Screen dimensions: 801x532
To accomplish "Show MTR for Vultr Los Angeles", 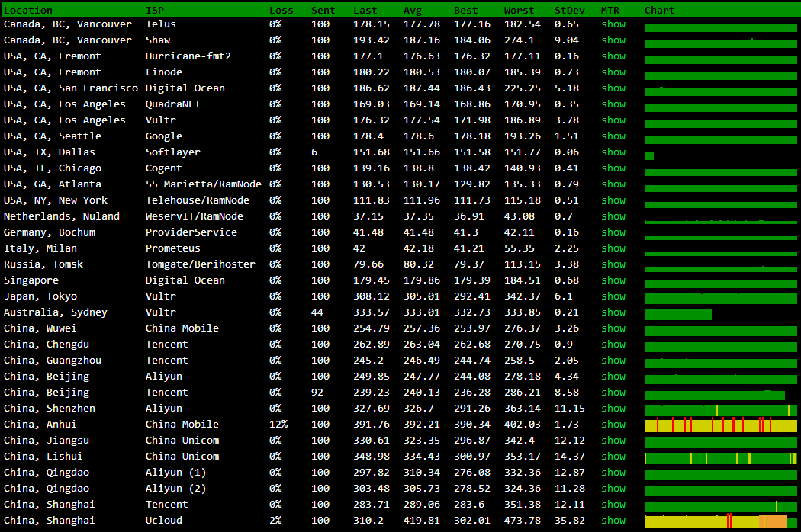I will tap(613, 120).
